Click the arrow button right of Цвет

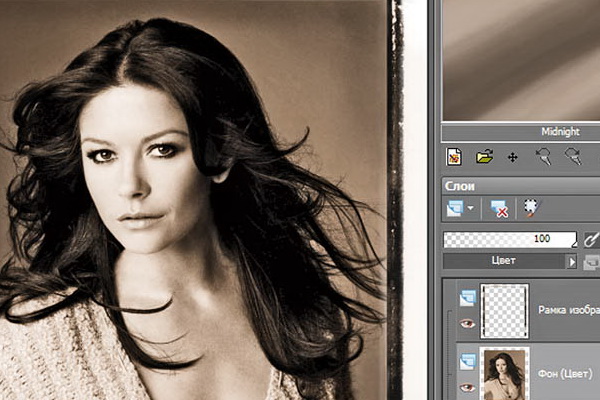[x=572, y=262]
